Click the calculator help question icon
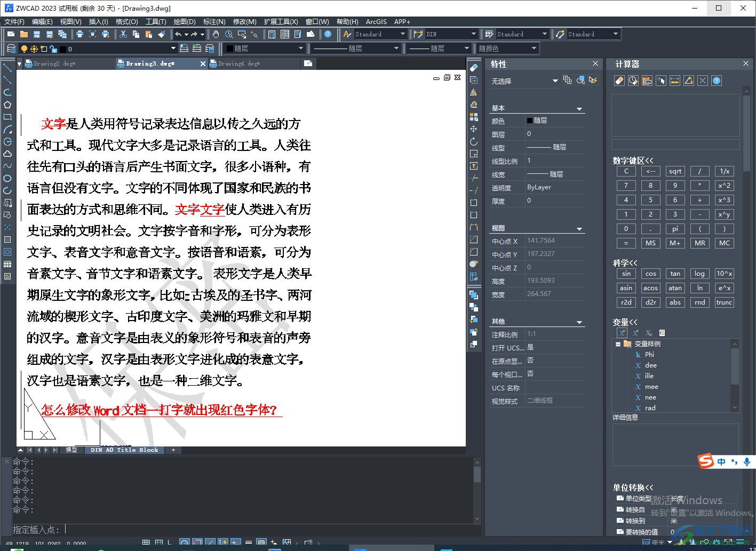 tap(717, 81)
